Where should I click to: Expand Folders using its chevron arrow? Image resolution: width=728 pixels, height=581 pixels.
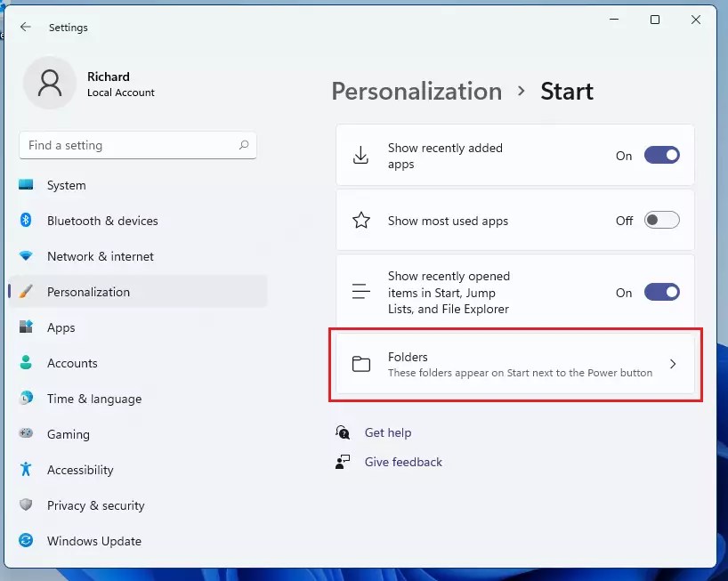[x=673, y=364]
